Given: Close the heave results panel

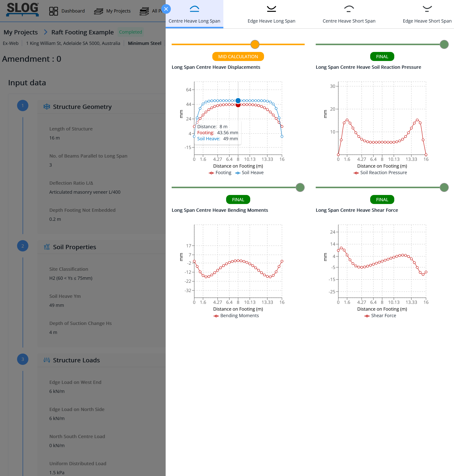Looking at the screenshot, I should (166, 9).
